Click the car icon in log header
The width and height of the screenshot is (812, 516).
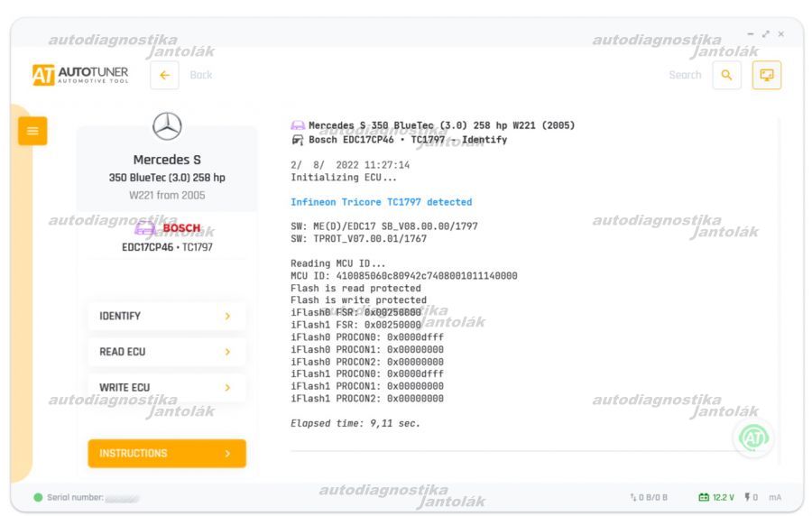(x=298, y=125)
